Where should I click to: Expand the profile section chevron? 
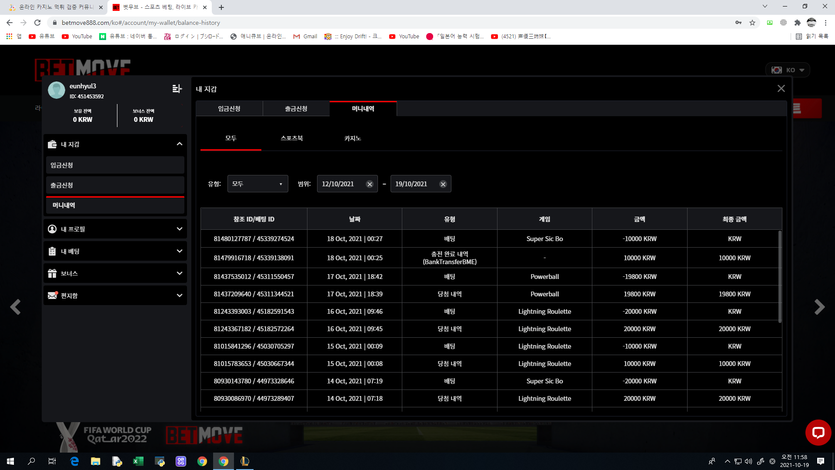click(x=179, y=229)
